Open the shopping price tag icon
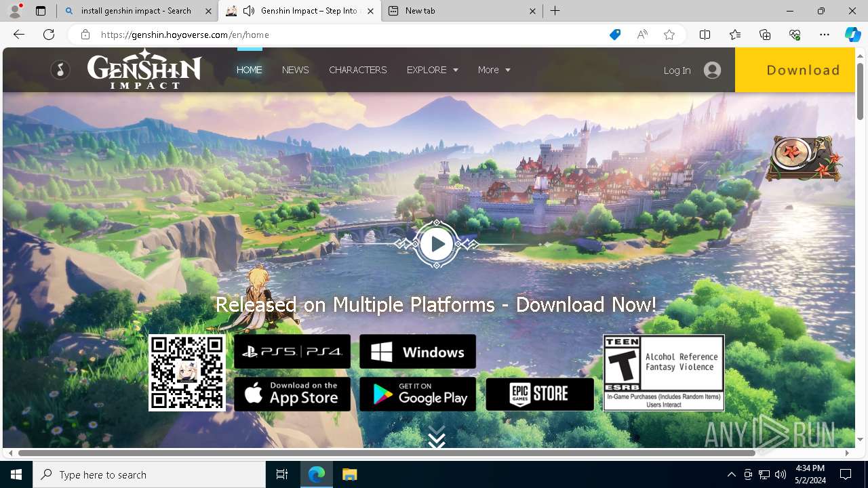 [x=615, y=35]
